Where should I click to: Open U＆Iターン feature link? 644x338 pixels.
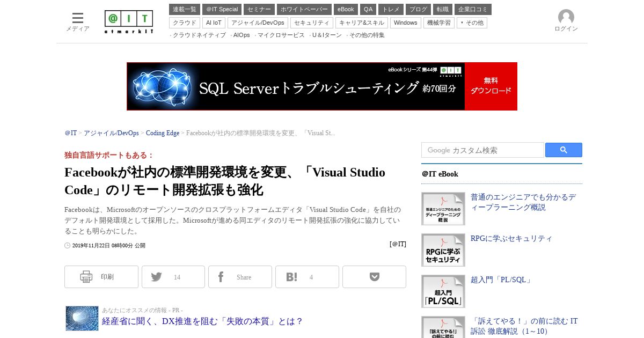327,35
